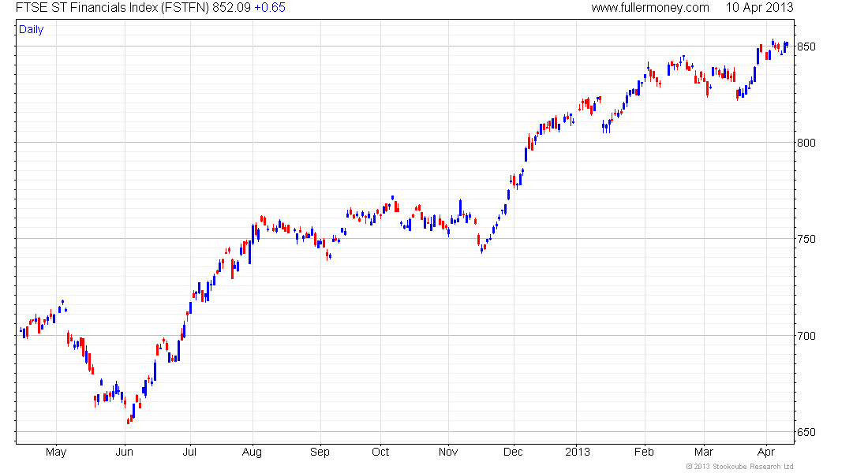Click the 2013 year marker
Viewport: 868px width, 473px height.
point(577,453)
